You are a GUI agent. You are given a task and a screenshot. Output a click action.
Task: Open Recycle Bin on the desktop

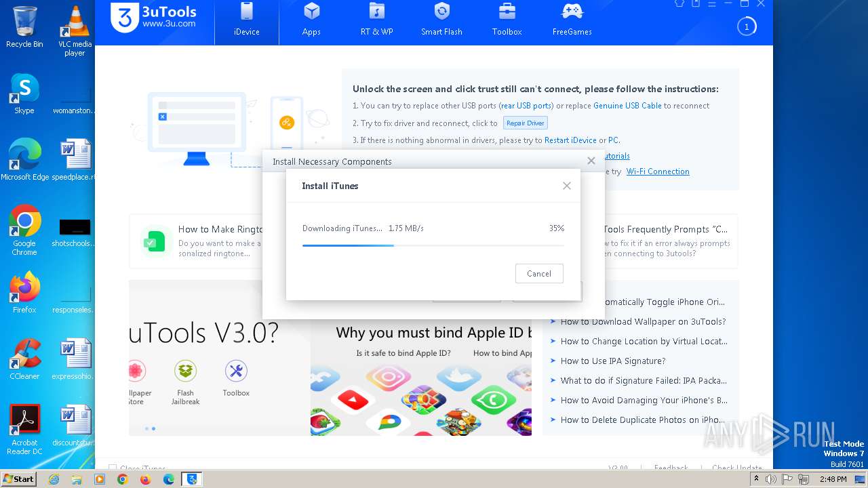pos(24,27)
